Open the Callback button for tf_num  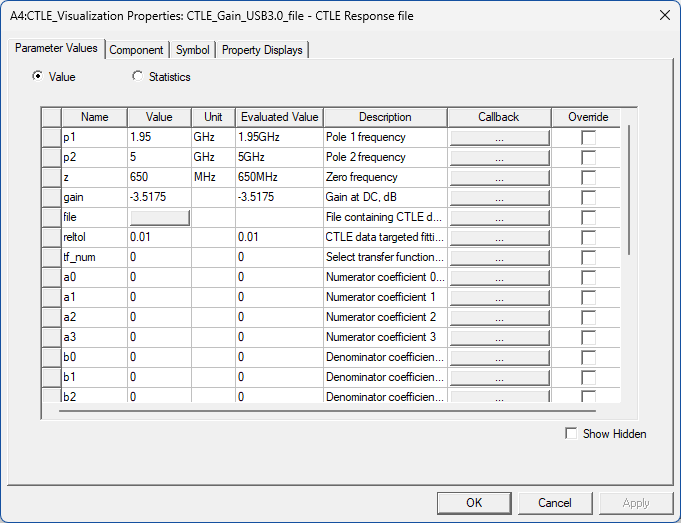(499, 258)
